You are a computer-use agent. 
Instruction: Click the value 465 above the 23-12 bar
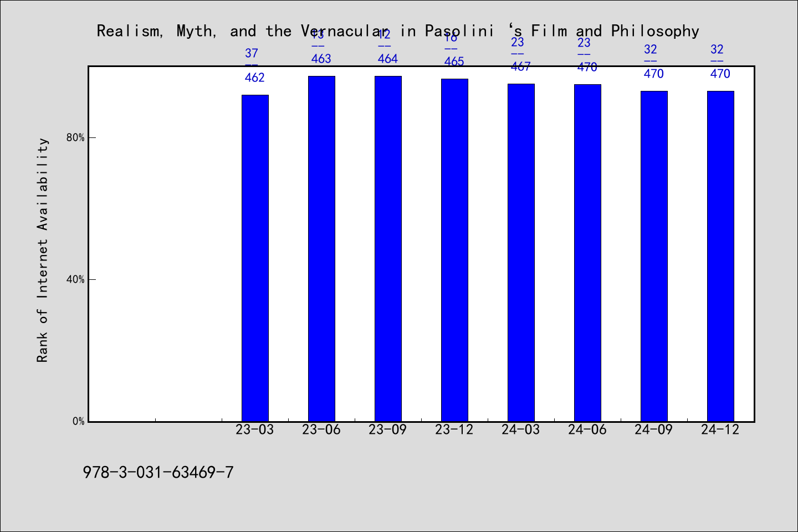point(454,62)
